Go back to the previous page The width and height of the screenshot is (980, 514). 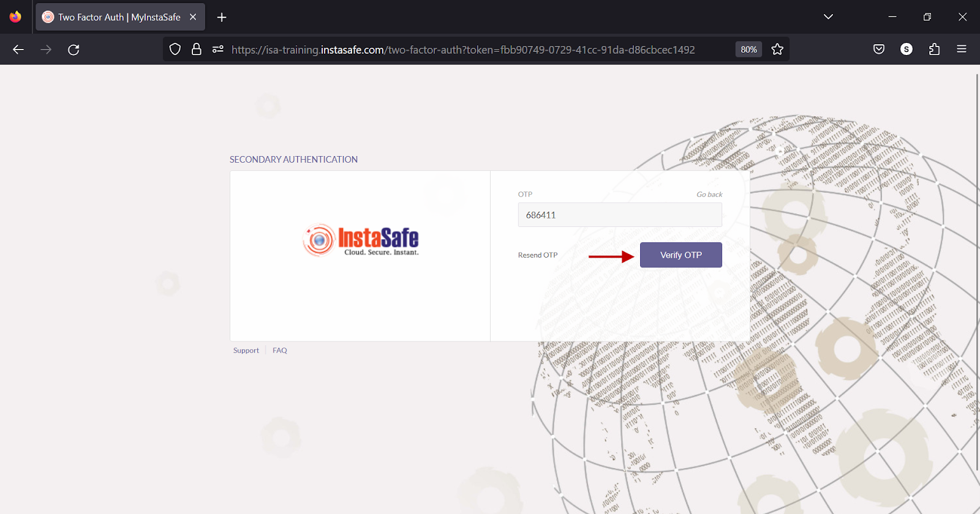pyautogui.click(x=18, y=50)
